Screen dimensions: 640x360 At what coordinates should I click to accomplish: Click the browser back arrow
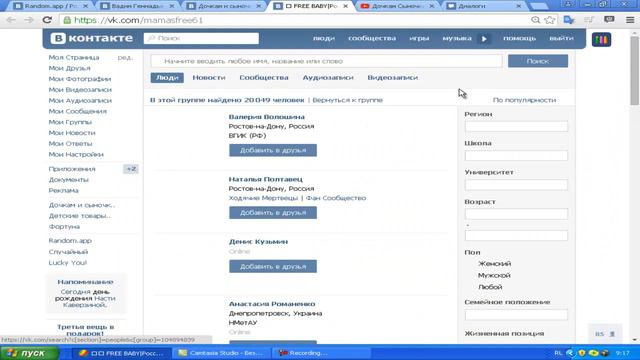11,20
